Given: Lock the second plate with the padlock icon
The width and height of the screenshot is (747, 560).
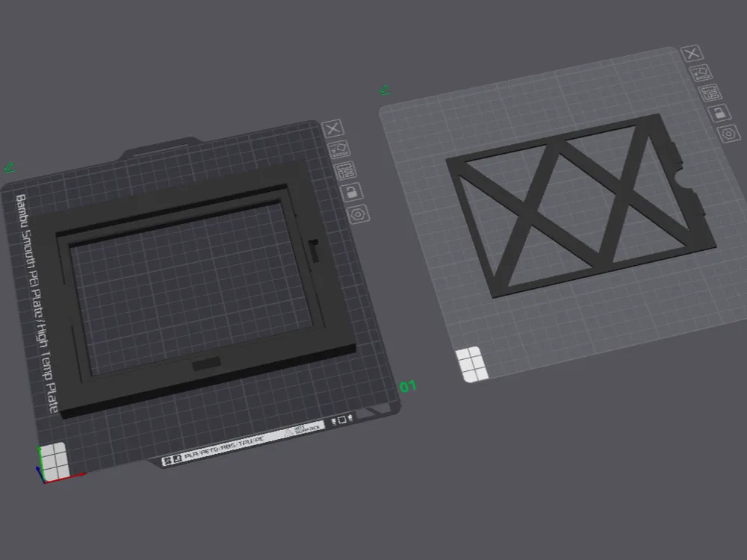Looking at the screenshot, I should click(719, 113).
